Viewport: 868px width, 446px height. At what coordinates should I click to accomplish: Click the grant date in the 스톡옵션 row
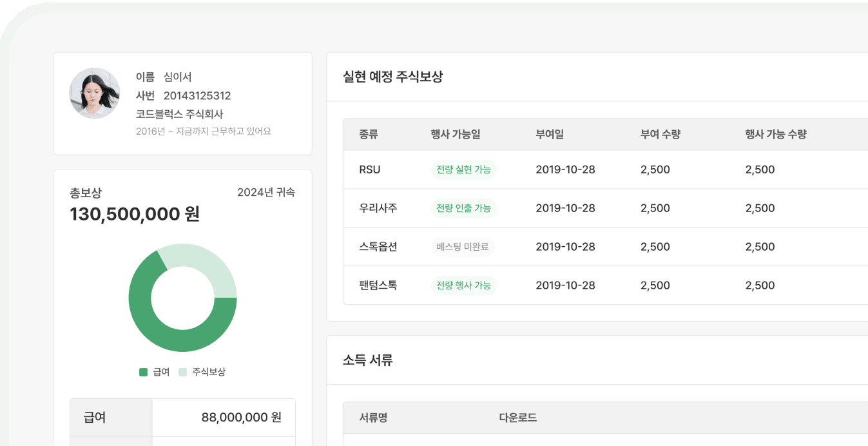coord(566,247)
